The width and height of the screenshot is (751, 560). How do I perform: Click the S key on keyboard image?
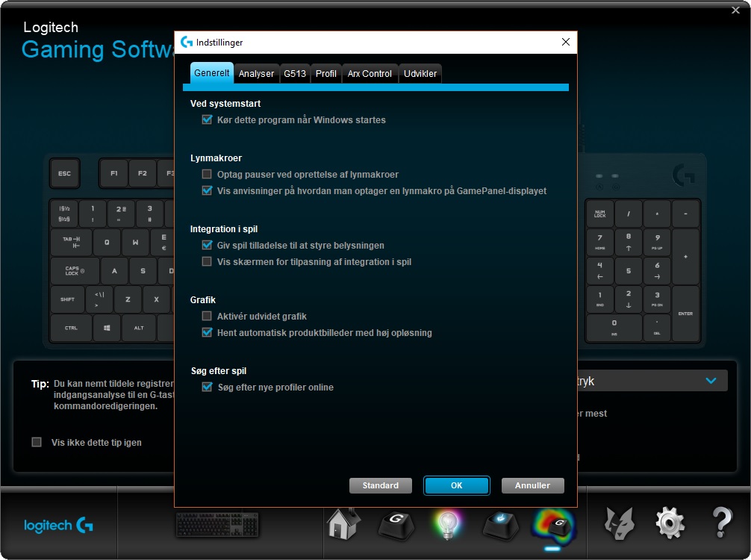click(143, 271)
